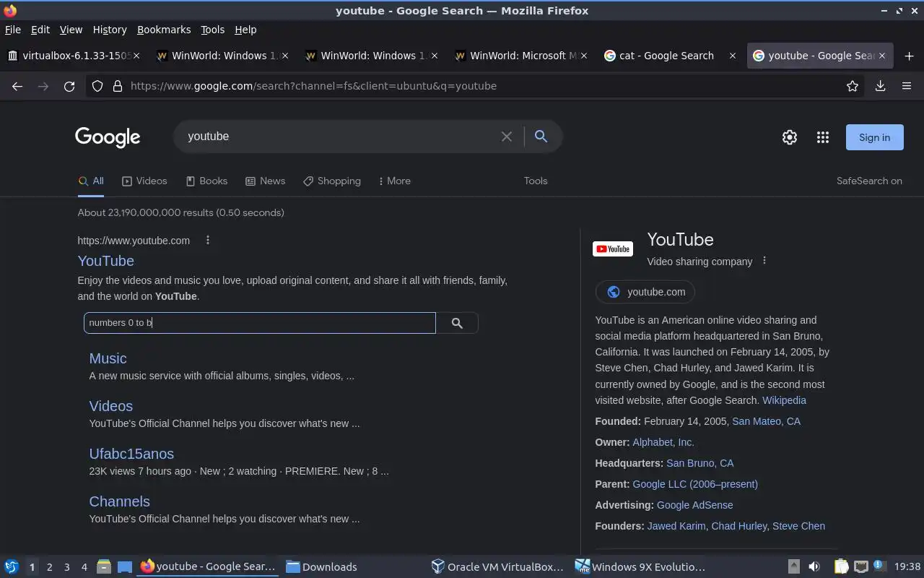Open the Help menu
The width and height of the screenshot is (924, 578).
245,30
